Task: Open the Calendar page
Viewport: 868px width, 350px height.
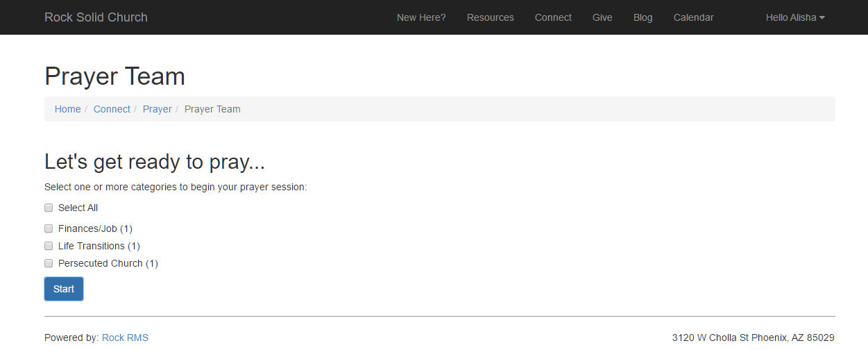Action: [x=694, y=17]
